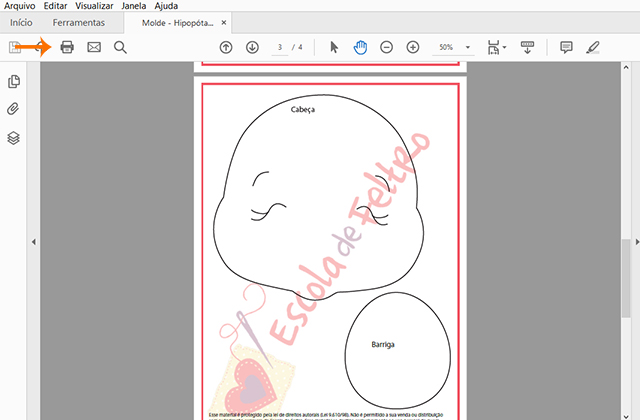640x420 pixels.
Task: Open the 50% zoom level dropdown
Action: (x=452, y=47)
